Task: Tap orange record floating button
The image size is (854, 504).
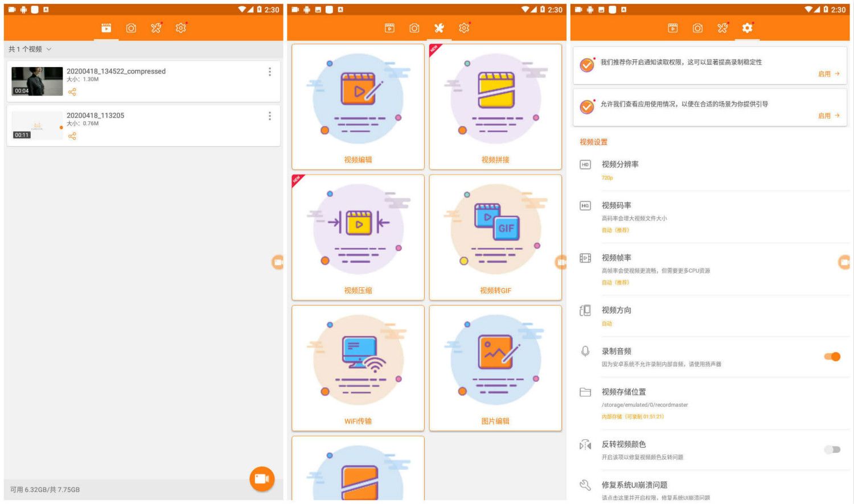Action: point(262,479)
